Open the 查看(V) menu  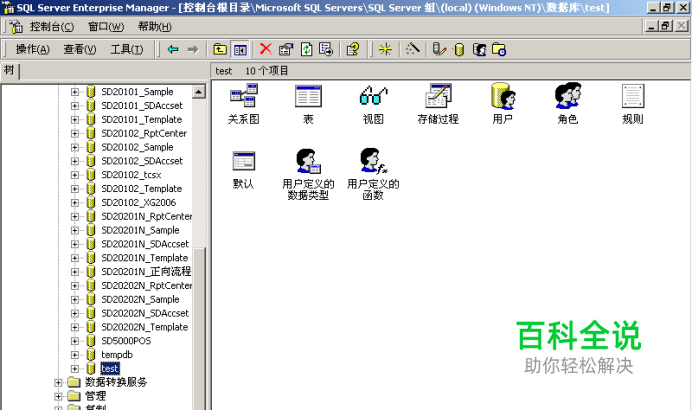click(x=80, y=49)
